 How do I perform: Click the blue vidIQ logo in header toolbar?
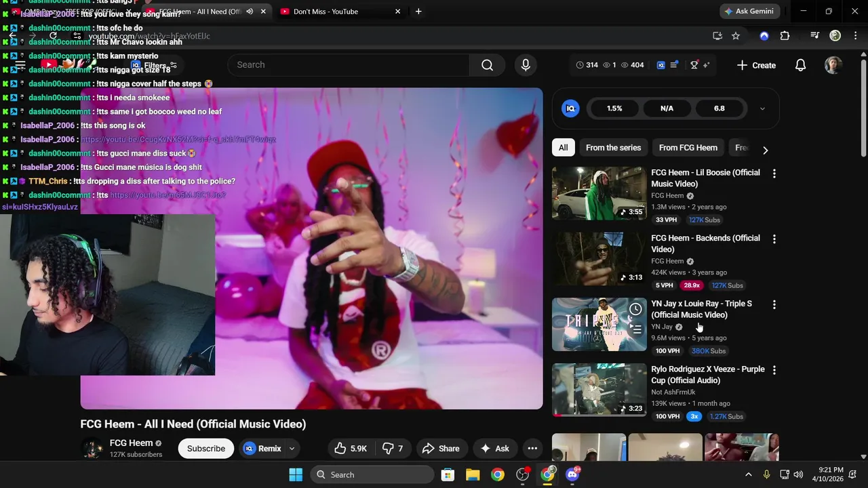point(661,65)
